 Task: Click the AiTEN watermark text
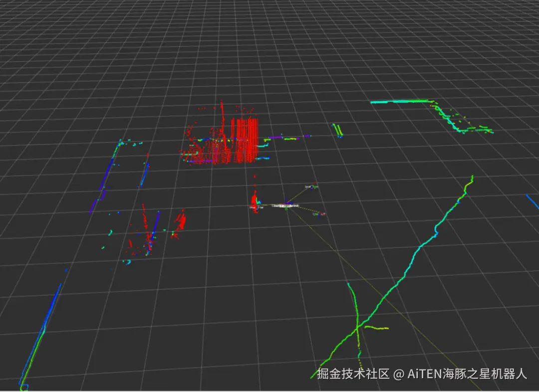(467, 374)
